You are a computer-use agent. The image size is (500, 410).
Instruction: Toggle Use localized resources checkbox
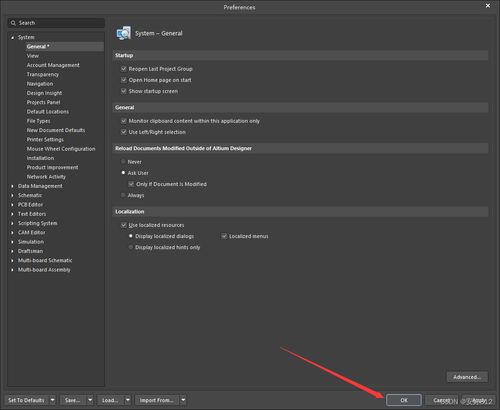(123, 225)
